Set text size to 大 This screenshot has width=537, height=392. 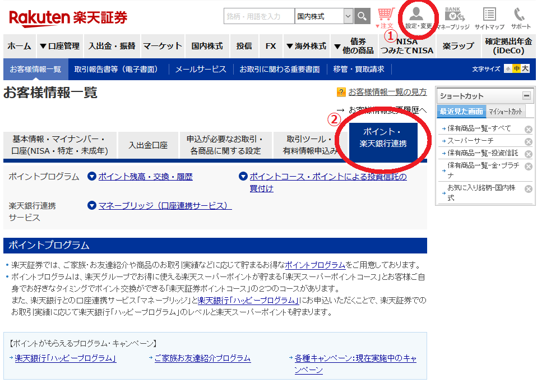(525, 69)
